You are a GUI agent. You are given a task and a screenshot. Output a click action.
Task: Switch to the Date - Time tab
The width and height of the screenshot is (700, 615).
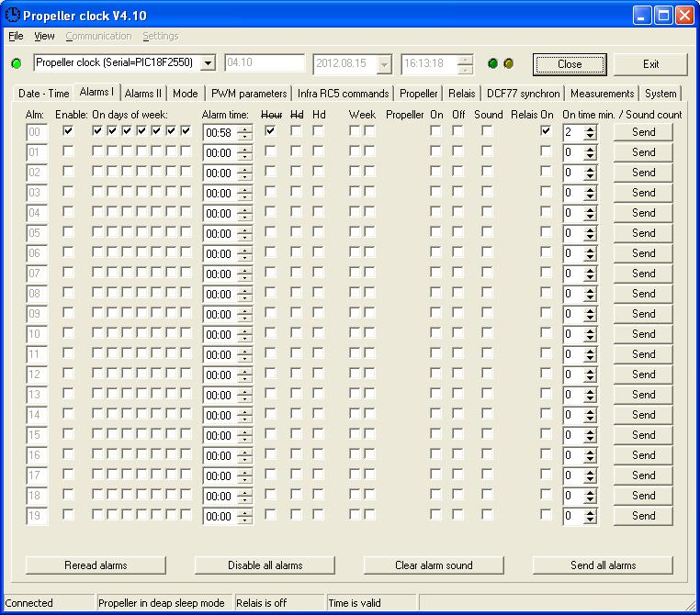click(x=44, y=94)
